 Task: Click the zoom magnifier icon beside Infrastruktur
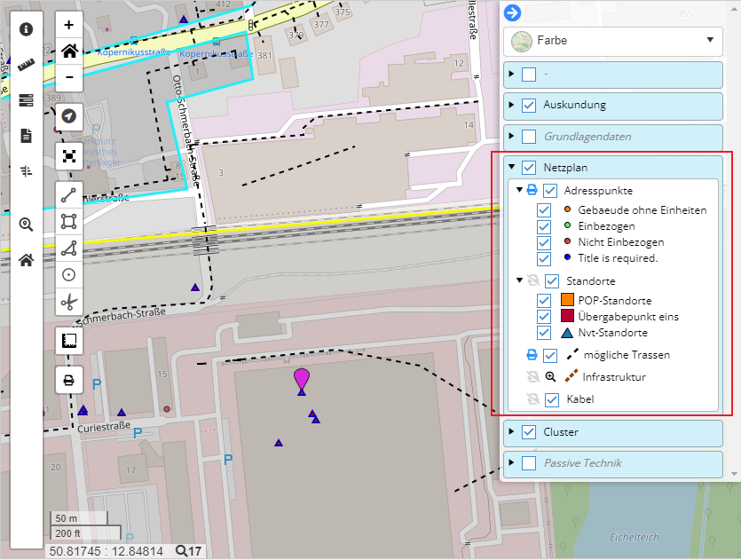click(x=550, y=376)
